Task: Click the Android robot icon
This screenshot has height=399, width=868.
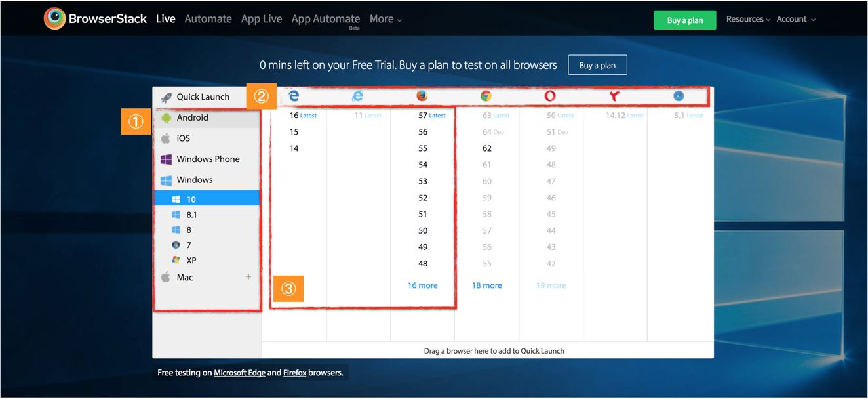Action: point(167,118)
